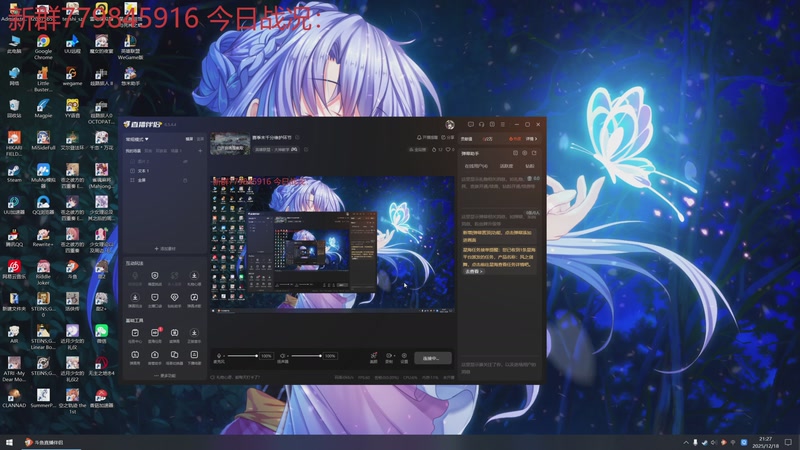Mute the speaker via its icon
800x450 pixels.
[x=283, y=356]
